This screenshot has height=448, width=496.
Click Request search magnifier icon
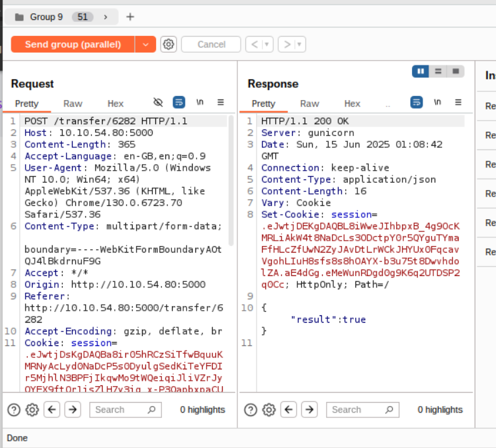151,410
